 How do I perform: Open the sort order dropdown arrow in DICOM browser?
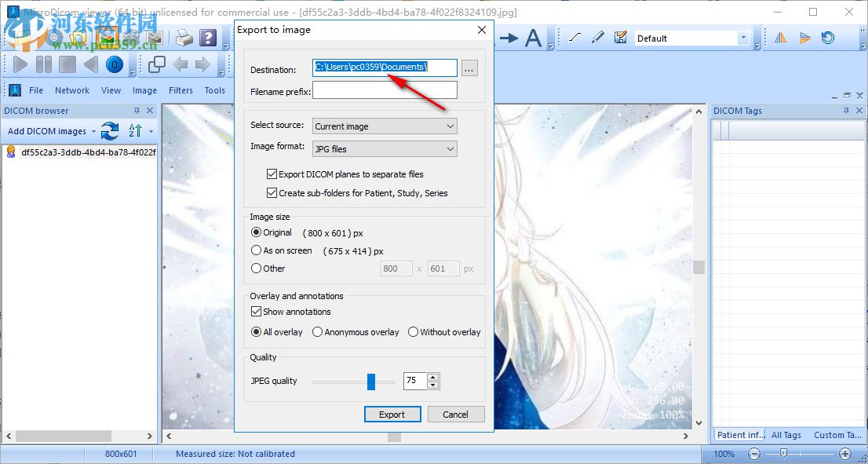(151, 132)
